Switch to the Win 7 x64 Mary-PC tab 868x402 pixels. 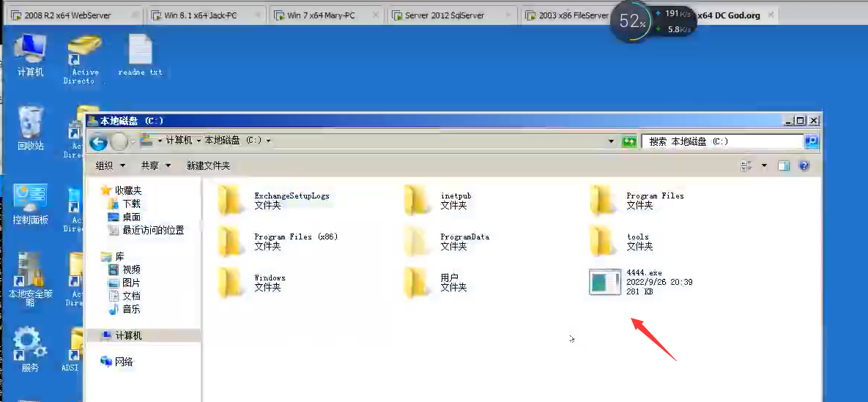(321, 15)
